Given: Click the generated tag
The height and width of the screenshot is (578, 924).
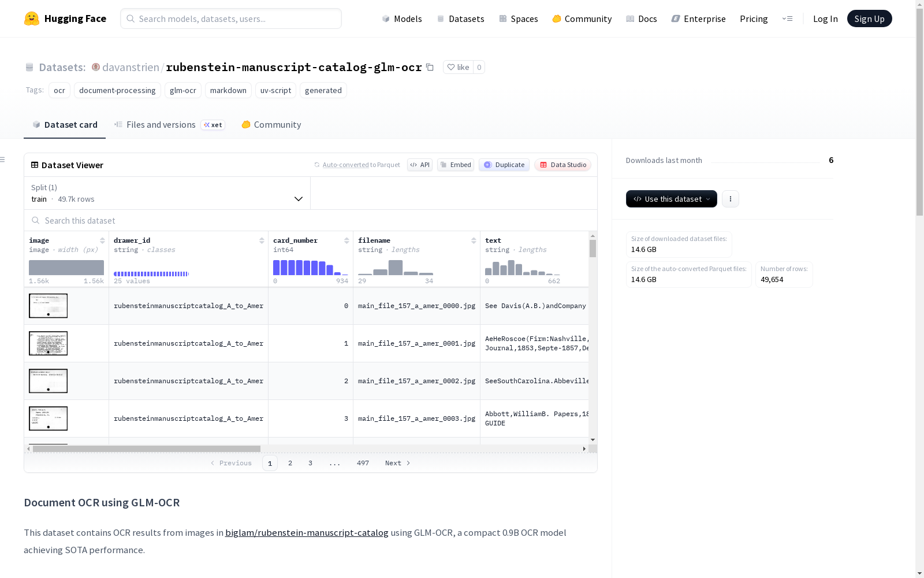Looking at the screenshot, I should tap(323, 90).
